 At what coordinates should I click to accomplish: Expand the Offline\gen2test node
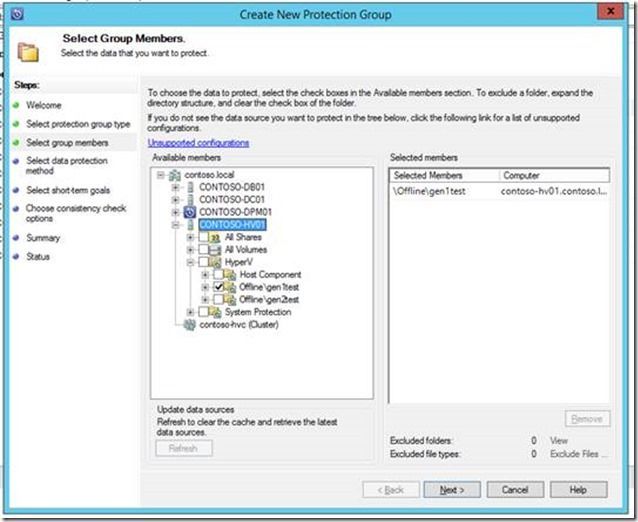(x=205, y=300)
